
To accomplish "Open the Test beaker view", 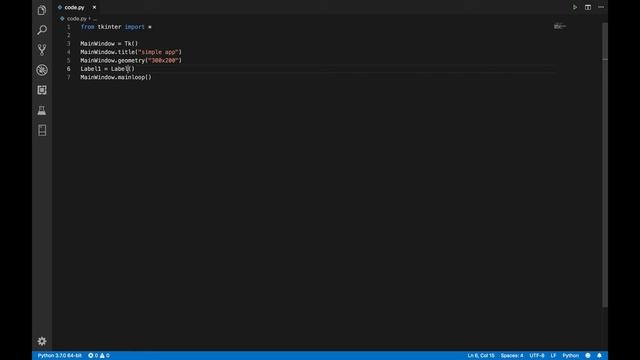I will pos(42,110).
